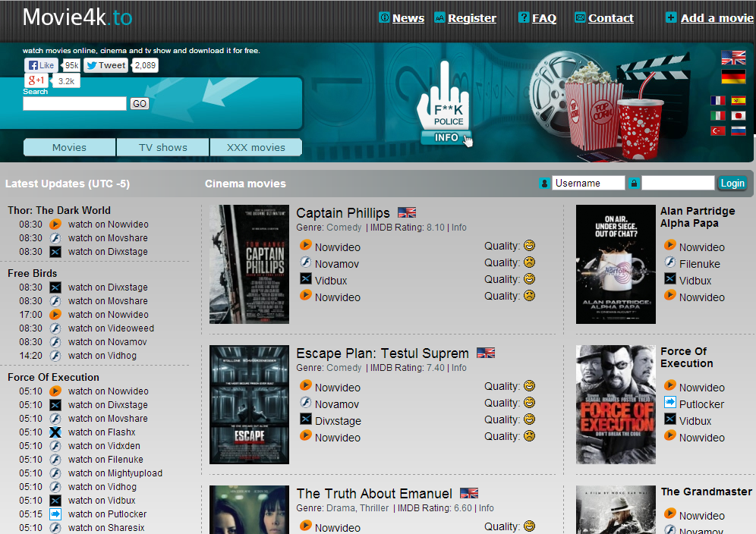Click Putlocker icon in Force Of Execution card
Image resolution: width=756 pixels, height=534 pixels.
tap(670, 402)
